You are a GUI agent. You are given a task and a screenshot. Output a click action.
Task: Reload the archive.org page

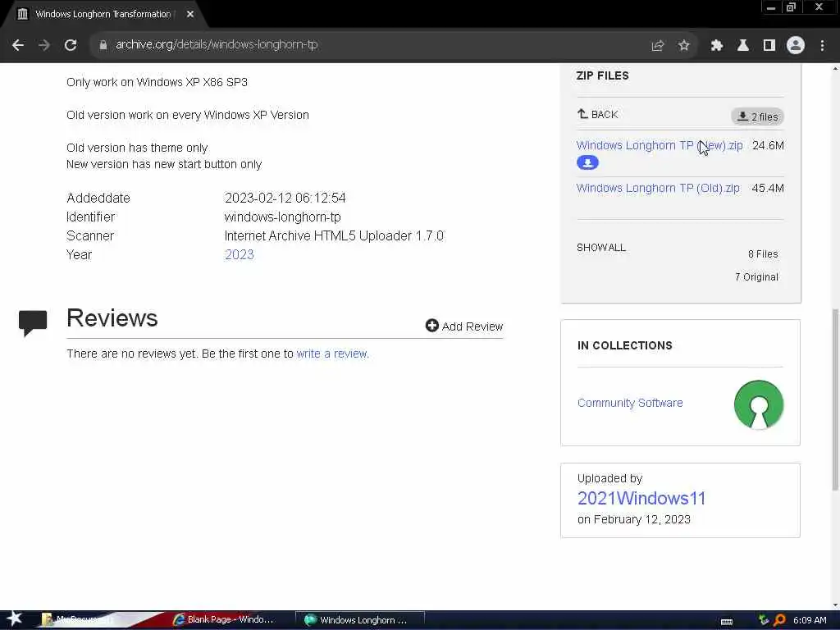(x=71, y=46)
